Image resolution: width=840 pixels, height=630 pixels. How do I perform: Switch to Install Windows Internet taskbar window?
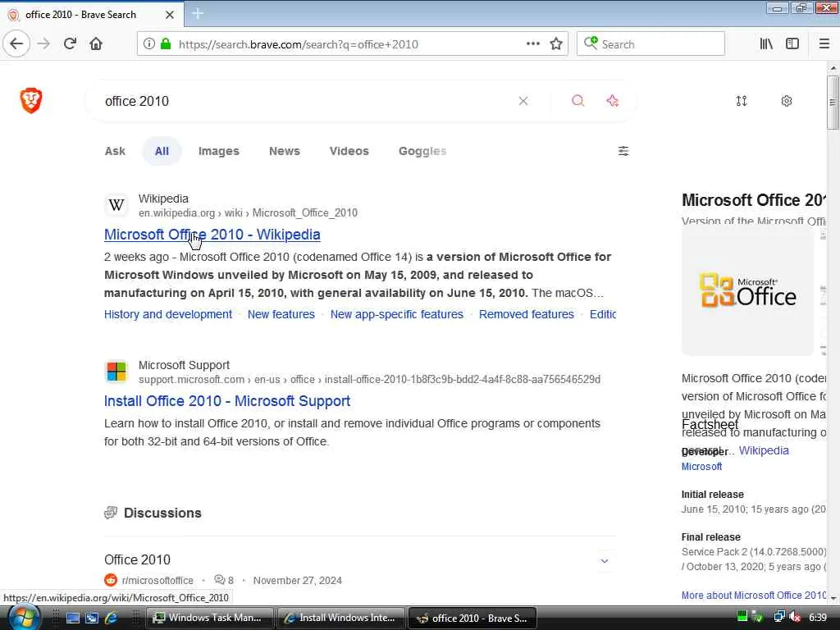pos(341,619)
